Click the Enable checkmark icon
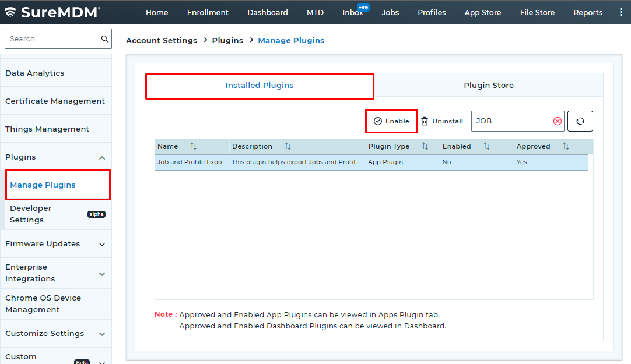The image size is (631, 364). pos(379,121)
